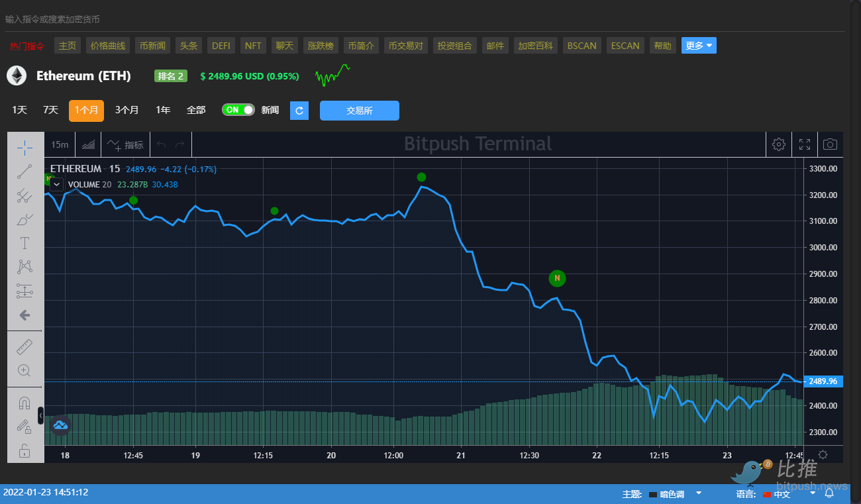Open the 交易所 exchanges button

click(x=360, y=111)
